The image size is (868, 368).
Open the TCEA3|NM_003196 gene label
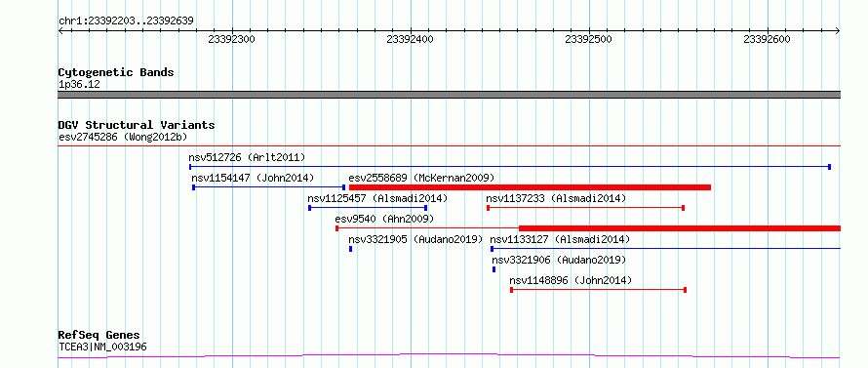102,348
